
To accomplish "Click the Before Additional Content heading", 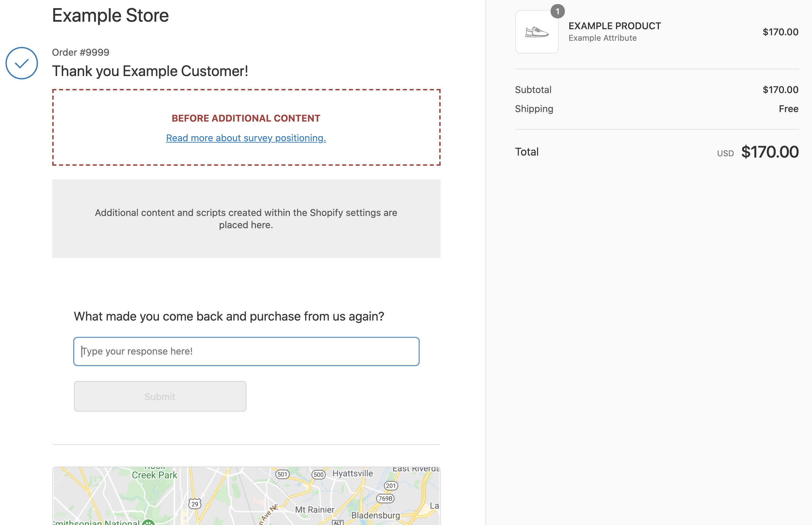I will click(x=246, y=118).
